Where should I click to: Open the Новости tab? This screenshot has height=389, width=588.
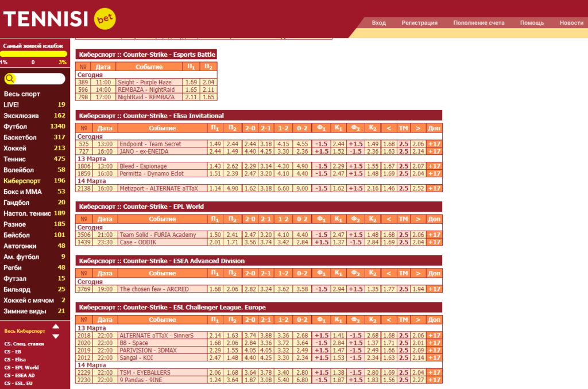pos(571,23)
